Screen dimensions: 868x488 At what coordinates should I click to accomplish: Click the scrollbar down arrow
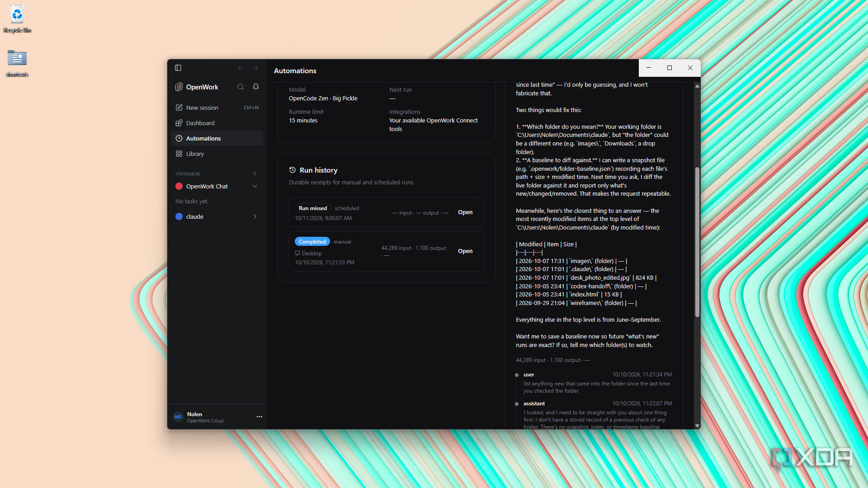coord(697,426)
